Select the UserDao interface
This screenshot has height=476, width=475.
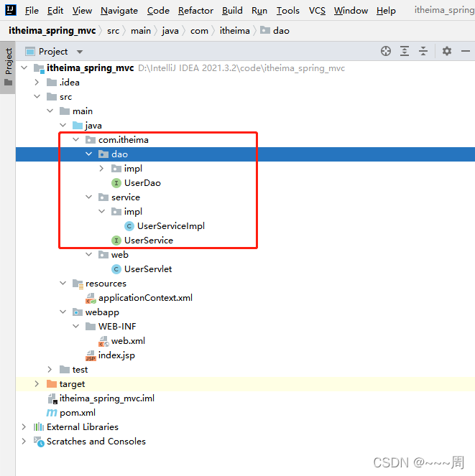point(142,183)
